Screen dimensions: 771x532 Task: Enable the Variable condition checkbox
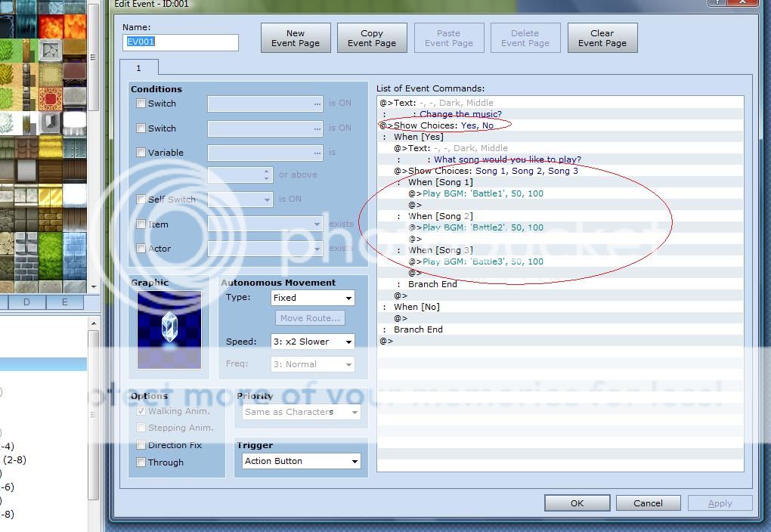(141, 153)
